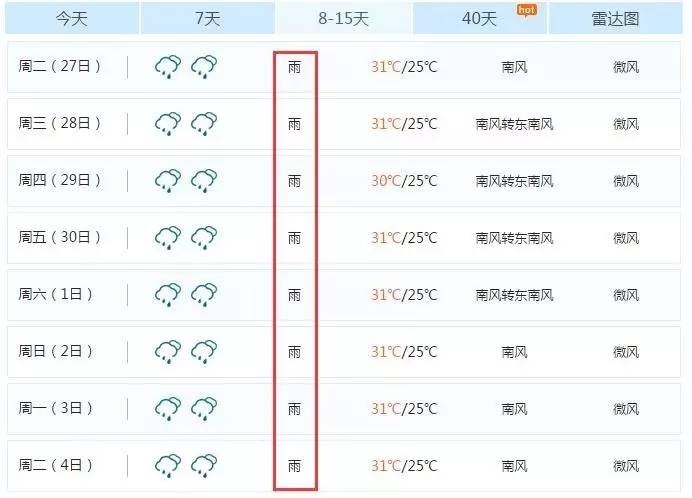Image resolution: width=692 pixels, height=498 pixels.
Task: Click the second rain icon for 周五 30日
Action: [x=204, y=238]
